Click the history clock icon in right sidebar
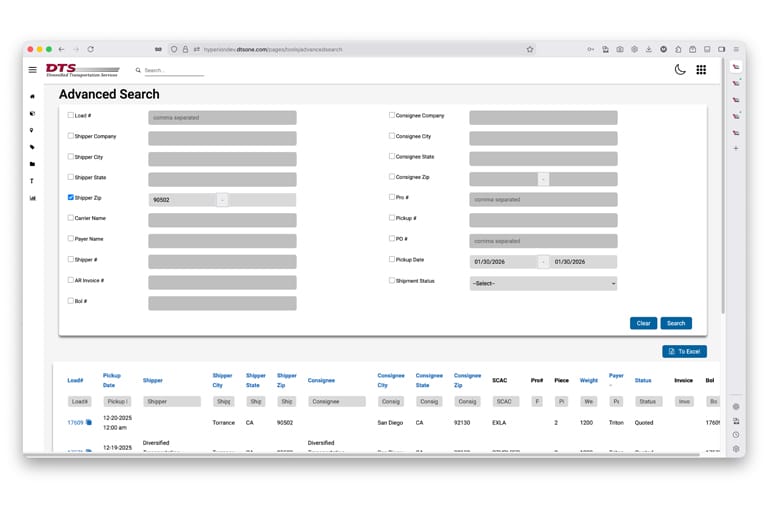This screenshot has width=770, height=513. coord(736,435)
